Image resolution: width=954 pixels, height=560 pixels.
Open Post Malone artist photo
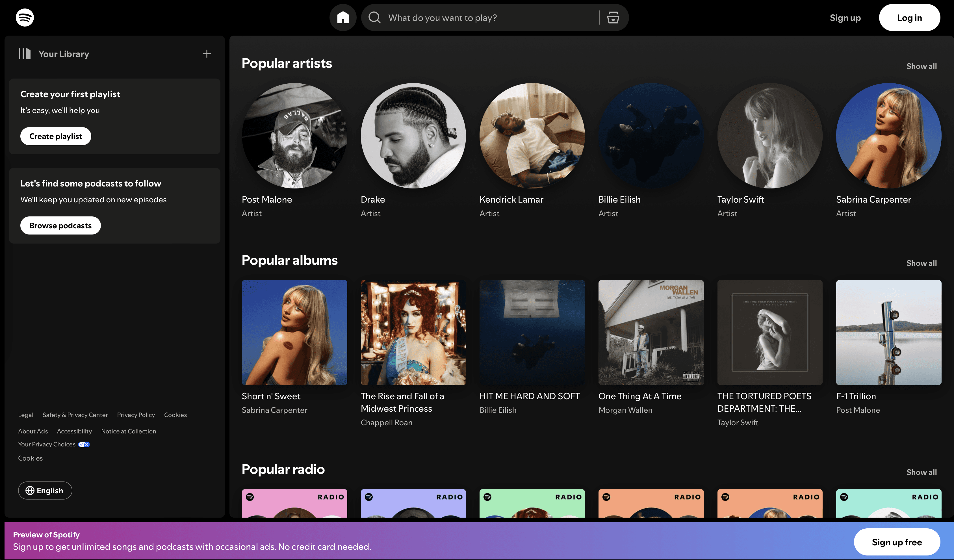(x=294, y=136)
